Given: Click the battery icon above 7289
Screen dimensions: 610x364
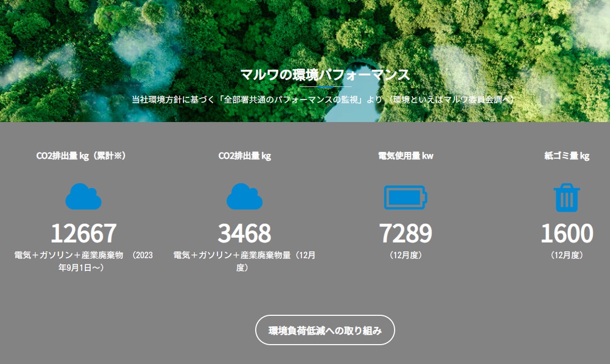Looking at the screenshot, I should pyautogui.click(x=406, y=197).
